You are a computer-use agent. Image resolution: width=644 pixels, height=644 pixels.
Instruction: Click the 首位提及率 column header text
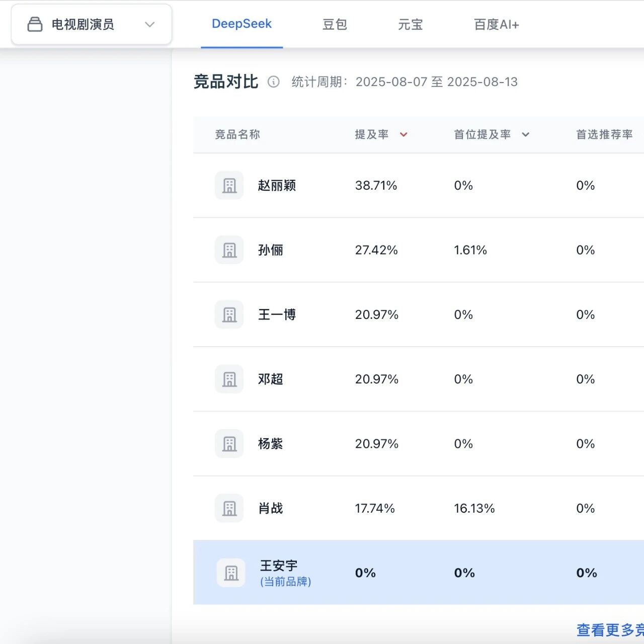(482, 134)
